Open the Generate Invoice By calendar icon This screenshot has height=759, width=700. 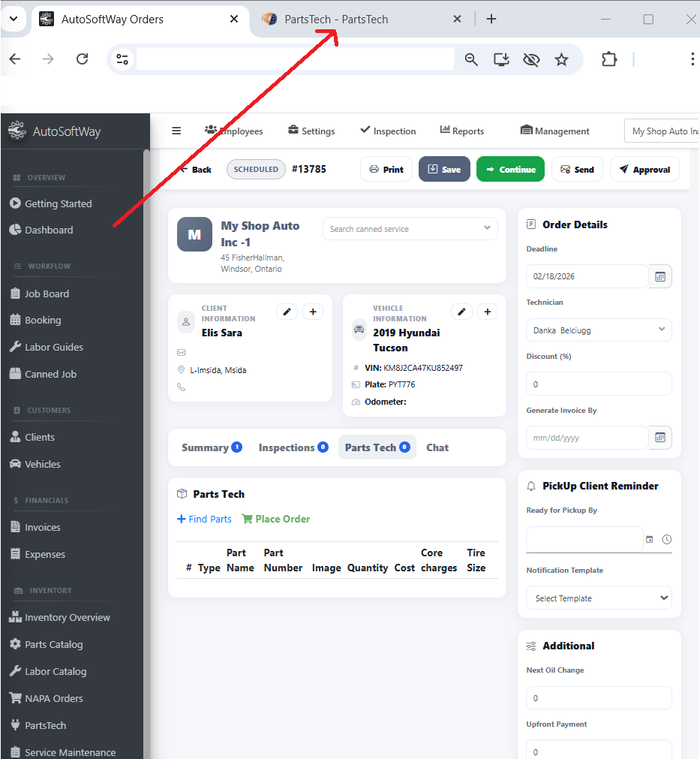click(x=660, y=438)
